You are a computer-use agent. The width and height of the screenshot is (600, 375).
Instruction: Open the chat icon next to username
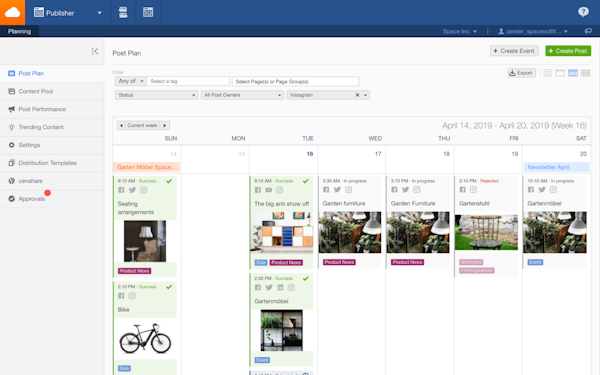588,31
